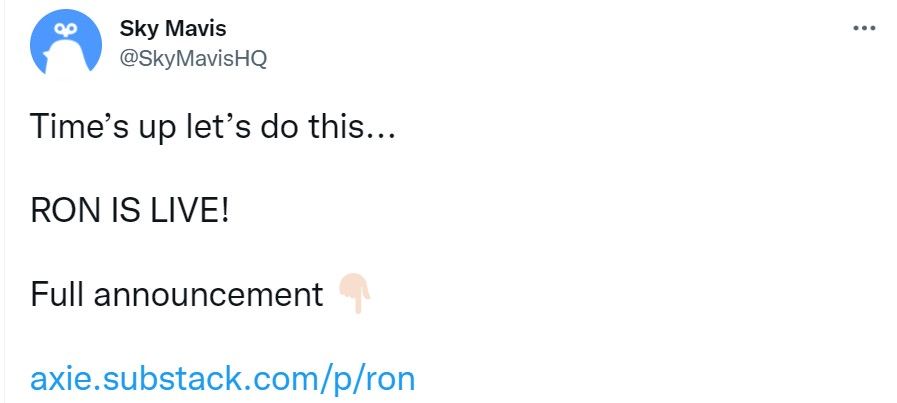Click the word "Full" before announcement
The image size is (897, 403).
click(58, 295)
